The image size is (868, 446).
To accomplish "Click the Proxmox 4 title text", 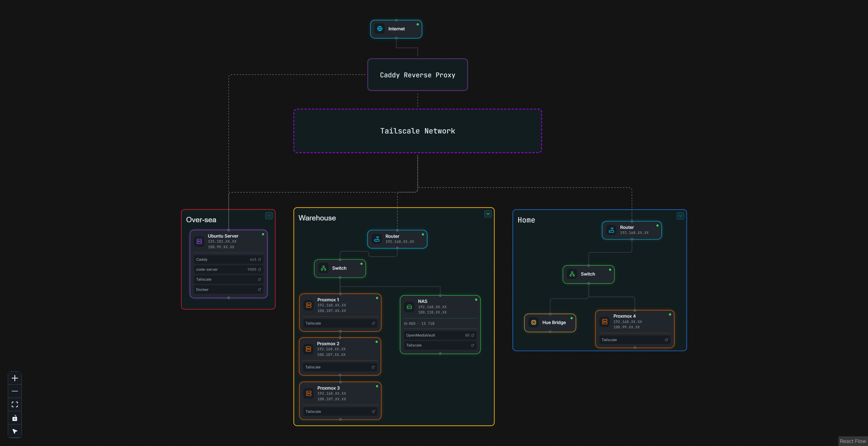I will point(624,316).
